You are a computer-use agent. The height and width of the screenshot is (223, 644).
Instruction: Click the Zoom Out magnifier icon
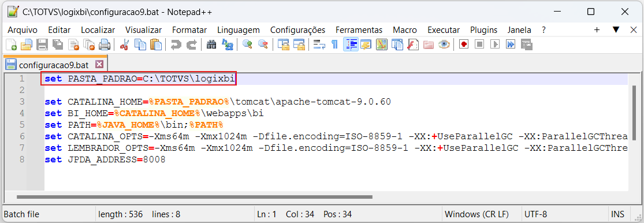point(263,44)
